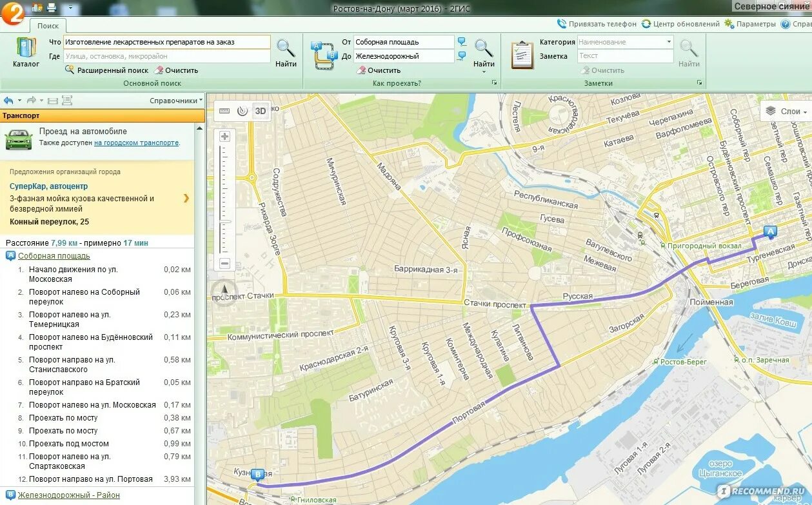
Task: Open the Категория Наименование dropdown
Action: (626, 42)
